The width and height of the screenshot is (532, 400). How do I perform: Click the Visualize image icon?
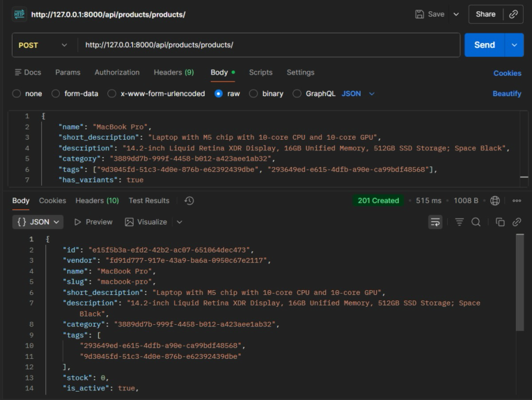[x=129, y=222]
